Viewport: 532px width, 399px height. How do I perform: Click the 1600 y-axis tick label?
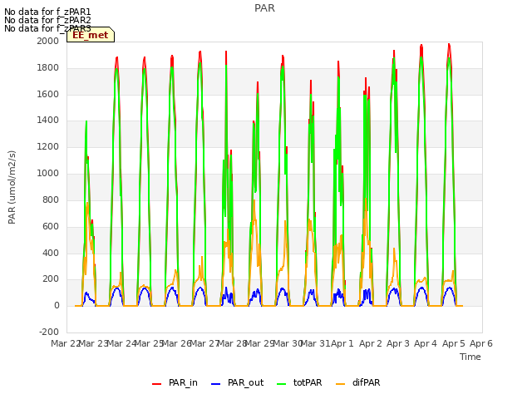pyautogui.click(x=48, y=94)
